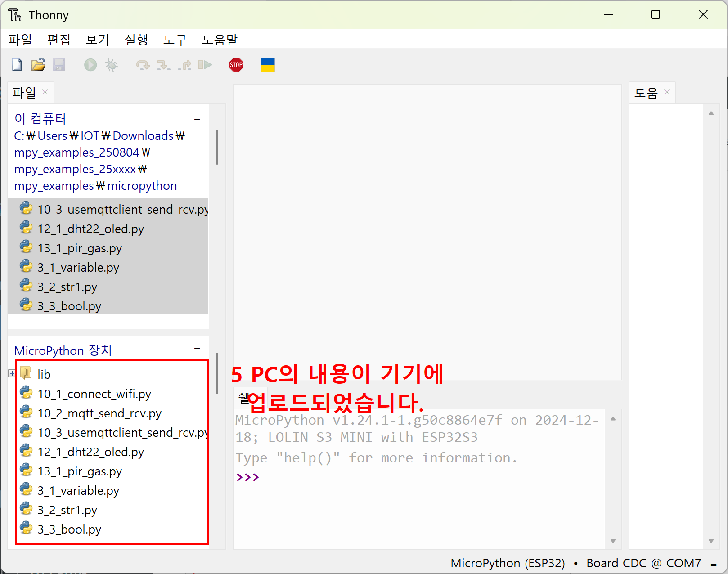Click the mpy_examples_250804 path link
728x574 pixels.
pos(77,152)
